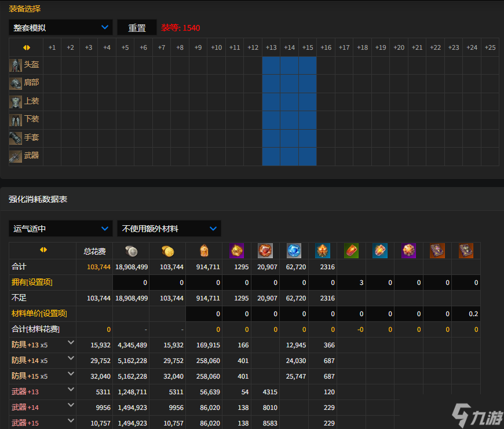Toggle weapon +13 upgrade cell
Viewport: 504px width, 429px height.
271,157
